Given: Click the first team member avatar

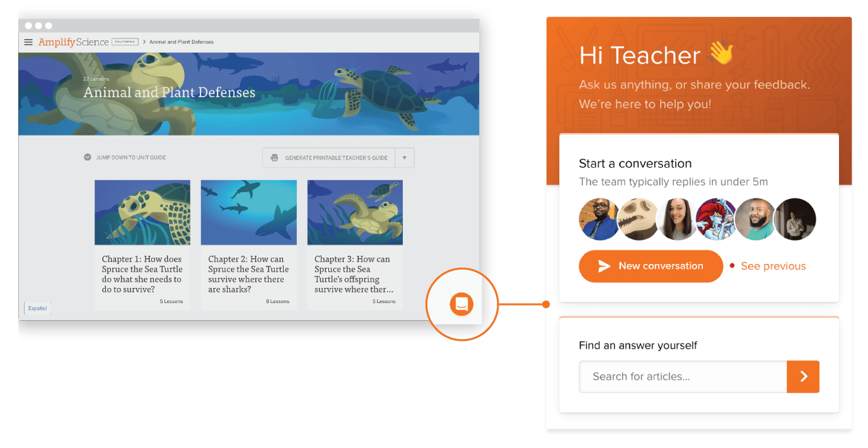Looking at the screenshot, I should coord(599,219).
